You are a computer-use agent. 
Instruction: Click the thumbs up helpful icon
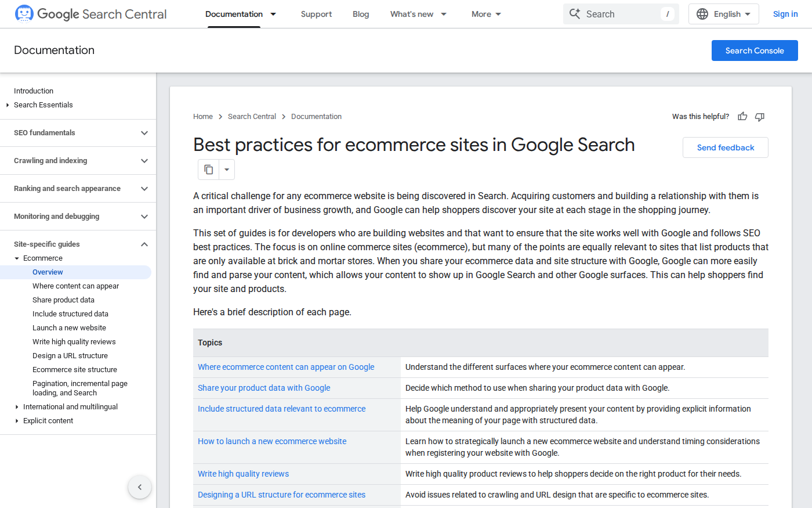pos(742,117)
